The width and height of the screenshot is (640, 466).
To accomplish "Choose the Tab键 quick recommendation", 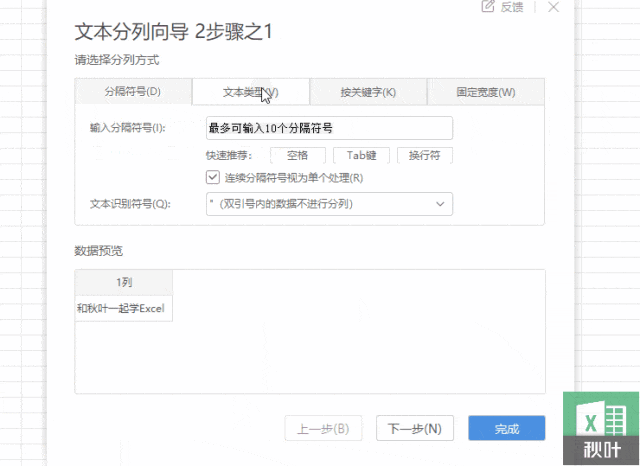I will click(362, 155).
